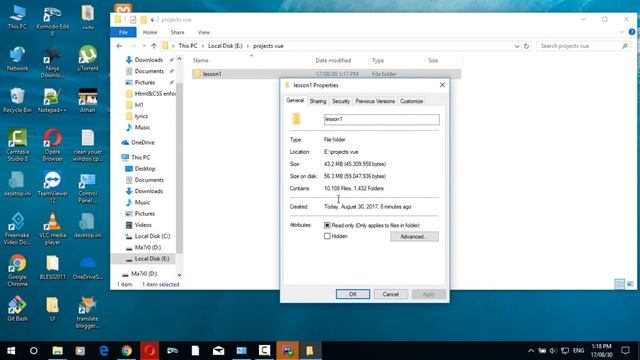Image resolution: width=640 pixels, height=360 pixels.
Task: Open Camtasia from the taskbar
Action: point(264,351)
